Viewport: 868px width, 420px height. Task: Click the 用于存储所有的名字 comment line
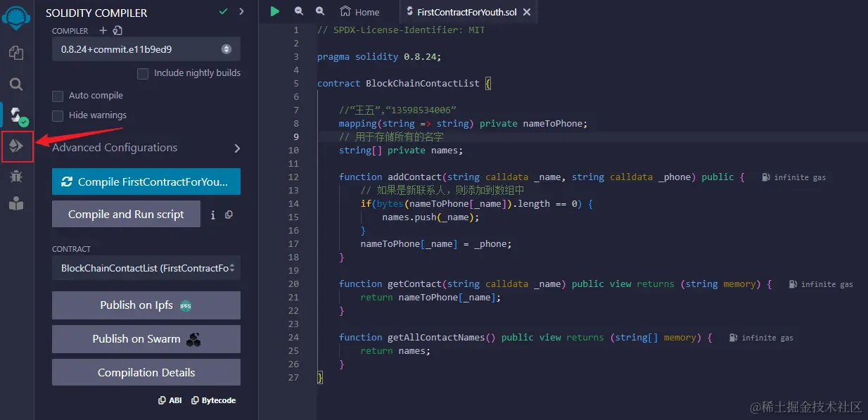coord(391,136)
